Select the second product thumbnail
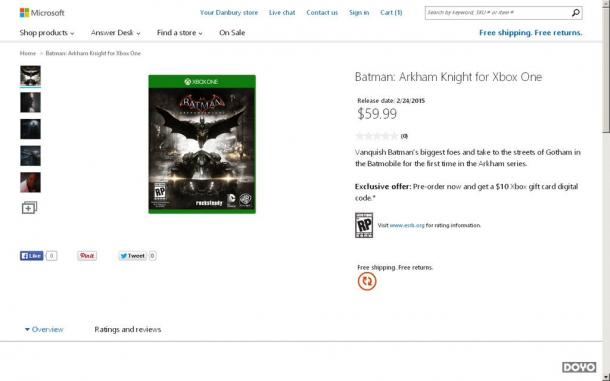Viewport: 610px width, 381px height. (30, 102)
